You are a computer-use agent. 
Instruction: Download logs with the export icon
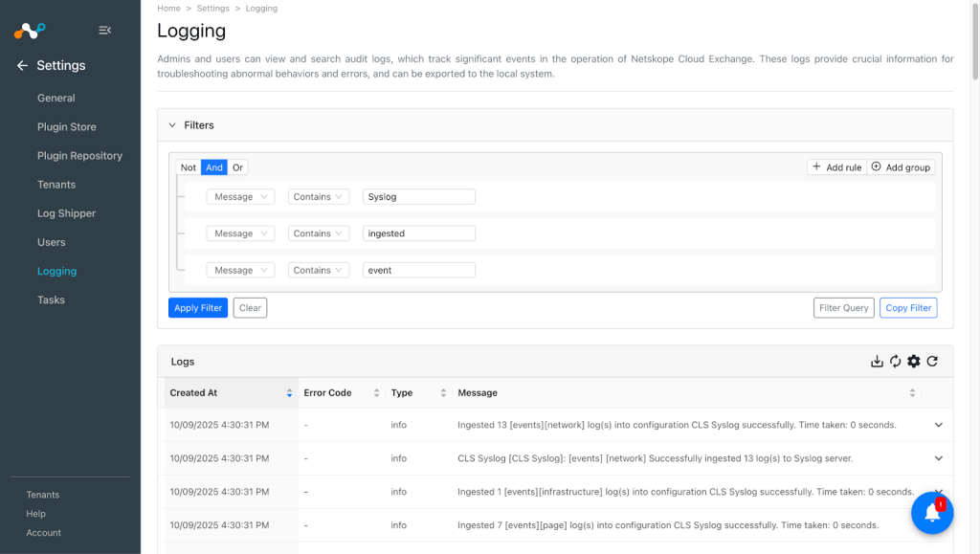coord(877,361)
